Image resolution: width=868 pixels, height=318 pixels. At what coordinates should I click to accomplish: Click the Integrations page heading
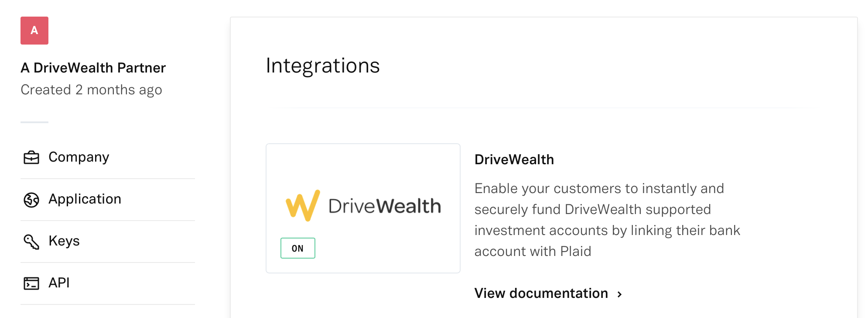point(323,66)
